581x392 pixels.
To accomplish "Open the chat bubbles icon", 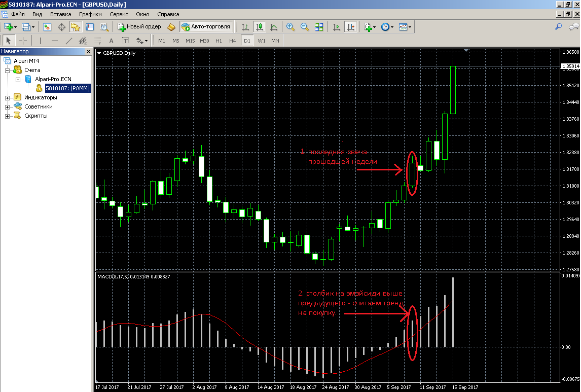I will (x=573, y=27).
